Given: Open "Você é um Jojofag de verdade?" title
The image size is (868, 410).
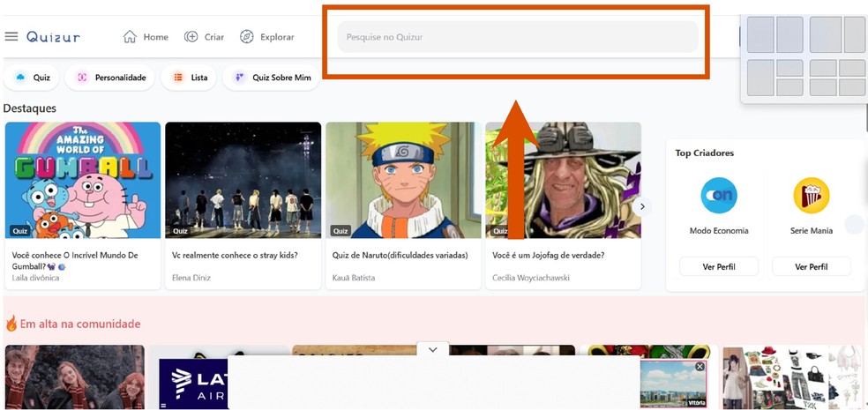Looking at the screenshot, I should 549,255.
